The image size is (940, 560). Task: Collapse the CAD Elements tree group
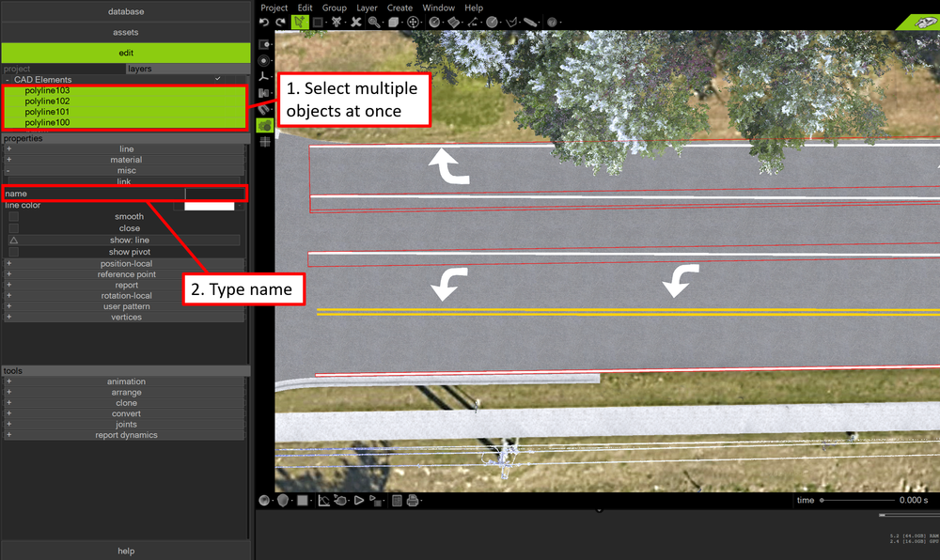tap(8, 80)
